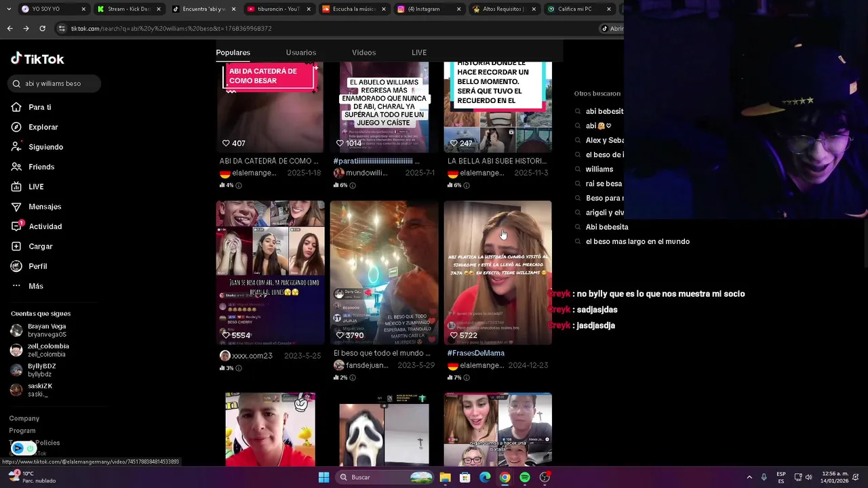Open 'El abuelo Williams regresa' video thumbnail
868x488 pixels.
coord(384,107)
